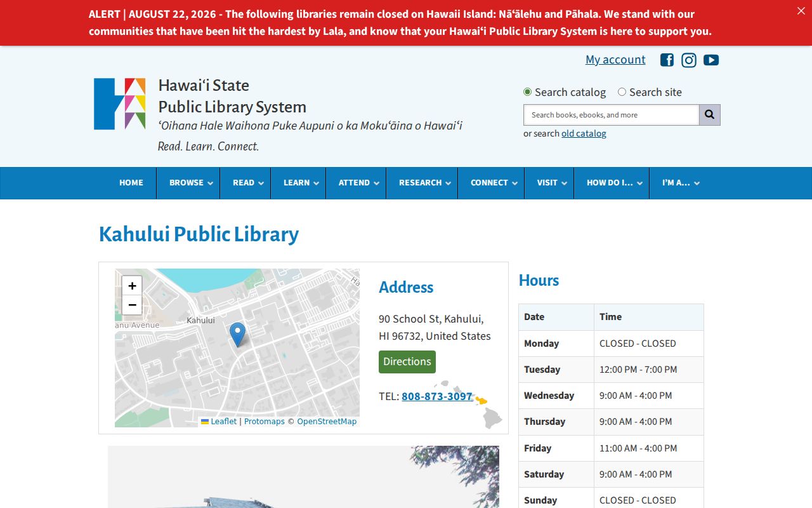Click the Hawaiian islands map graphic
This screenshot has height=508, width=812.
pyautogui.click(x=469, y=404)
